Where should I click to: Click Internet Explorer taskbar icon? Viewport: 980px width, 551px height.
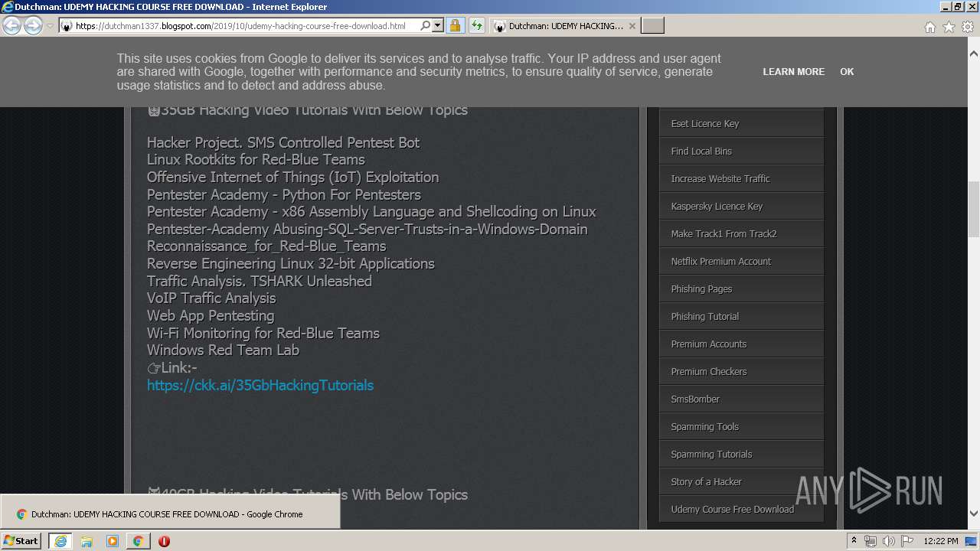60,540
